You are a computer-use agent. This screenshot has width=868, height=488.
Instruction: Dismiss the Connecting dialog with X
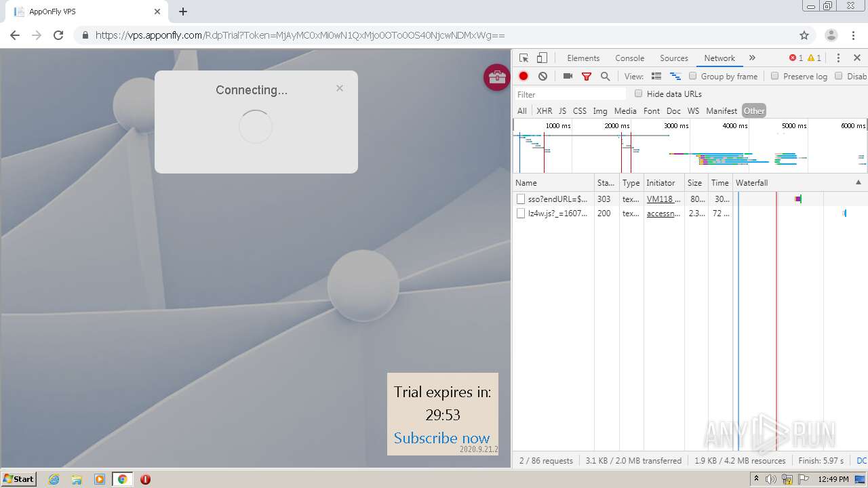click(340, 88)
